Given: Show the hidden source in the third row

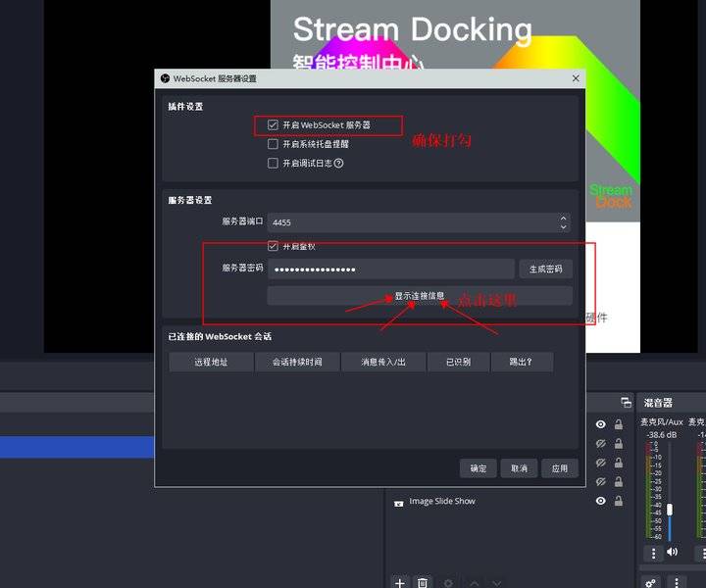Looking at the screenshot, I should (x=601, y=463).
